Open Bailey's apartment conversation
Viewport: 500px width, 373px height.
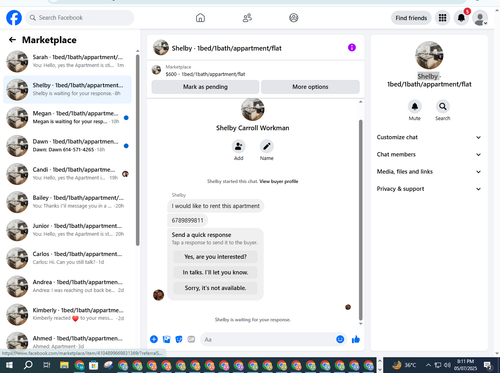[x=67, y=202]
